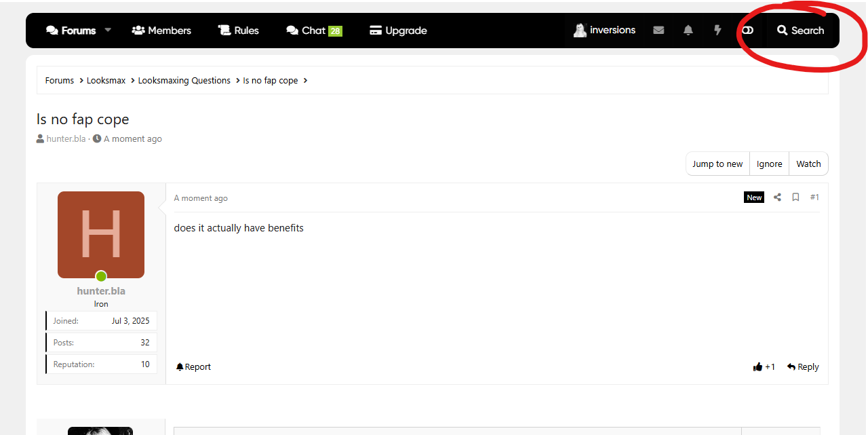Open hunter.bla author link under thread title
Screen dimensions: 868x435
[66, 138]
